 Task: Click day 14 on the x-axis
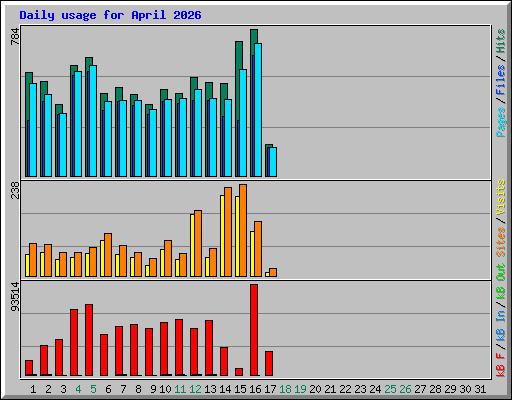tap(225, 389)
